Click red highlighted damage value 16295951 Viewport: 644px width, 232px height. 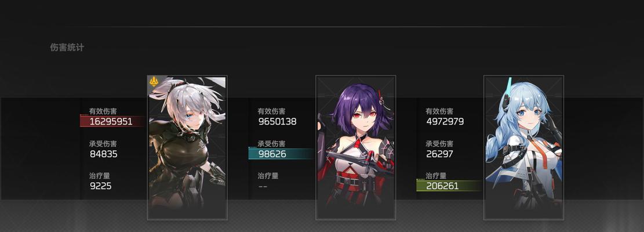click(112, 122)
